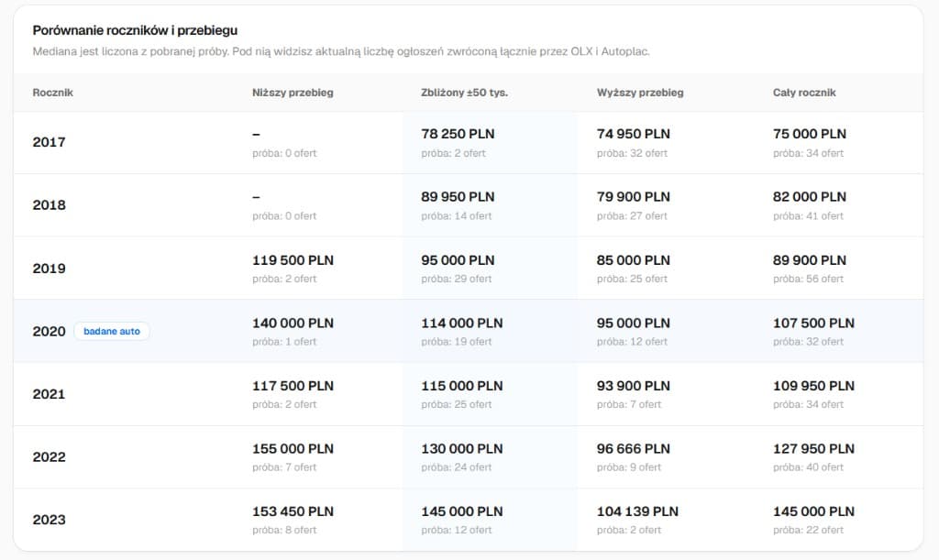The height and width of the screenshot is (560, 939).
Task: Click the 'badane auto' badge next to 2020
Action: click(x=111, y=331)
